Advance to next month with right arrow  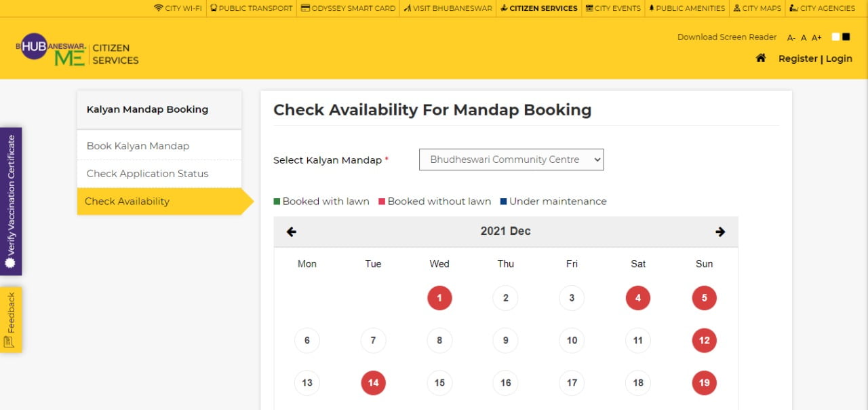coord(720,231)
